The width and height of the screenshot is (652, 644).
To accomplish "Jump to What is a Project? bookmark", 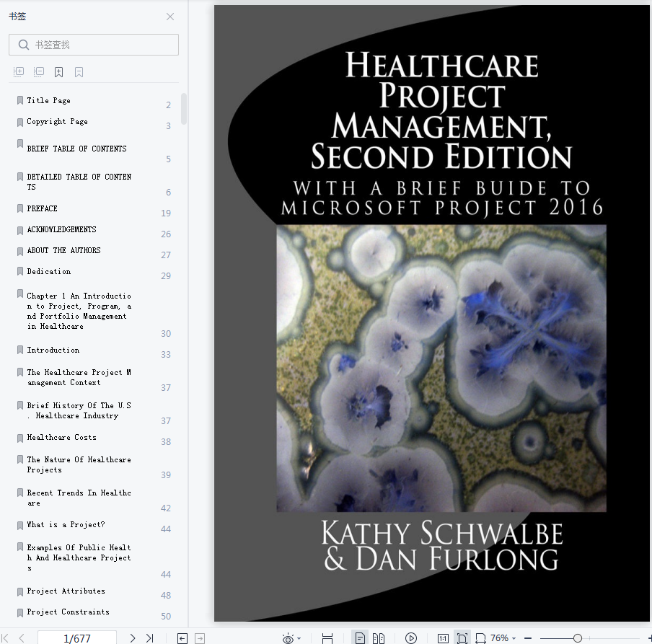I will (66, 525).
